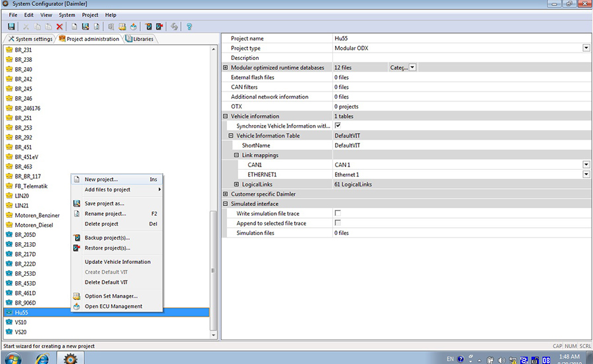Expand the LogicalLinks node
The image size is (593, 364).
[x=236, y=184]
